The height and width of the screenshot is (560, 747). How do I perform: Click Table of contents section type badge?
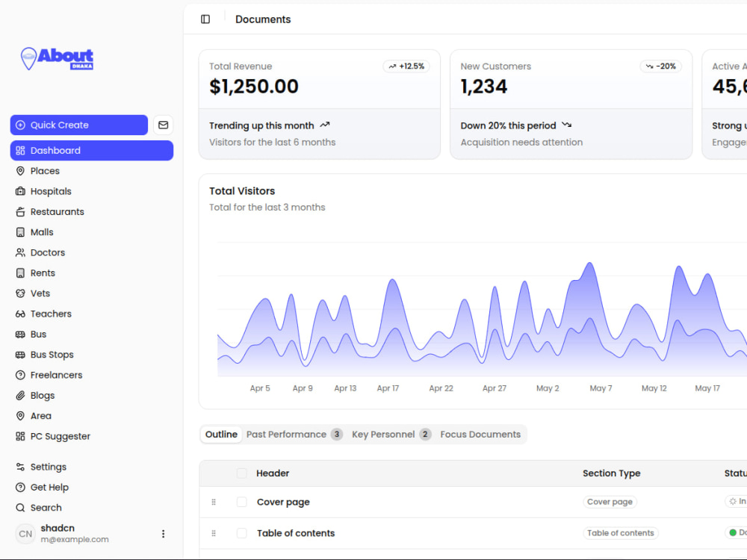pyautogui.click(x=620, y=533)
